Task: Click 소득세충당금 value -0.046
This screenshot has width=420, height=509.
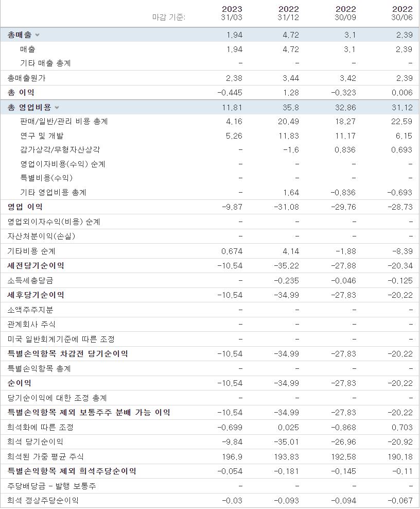Action: pos(343,280)
